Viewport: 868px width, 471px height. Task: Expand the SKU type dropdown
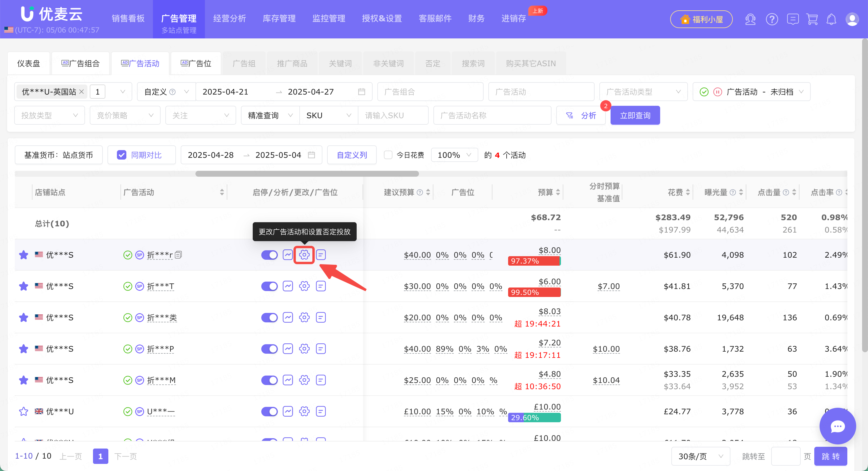(x=329, y=115)
